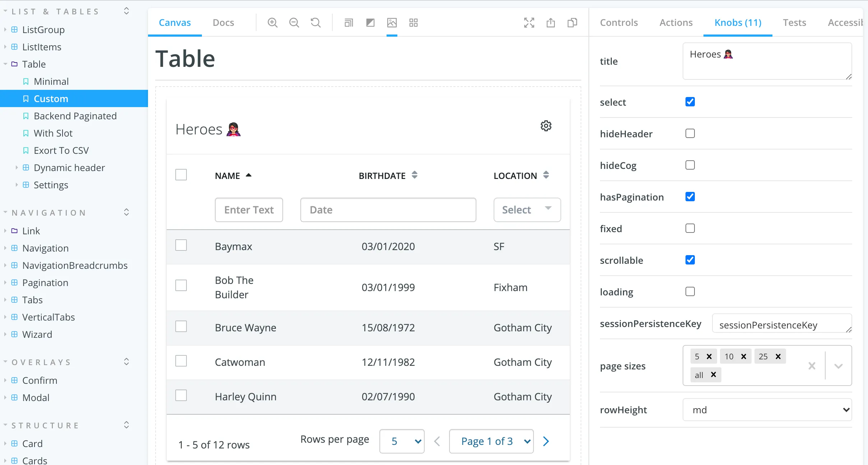Toggle the grid view toolbar icon
Screen dimensions: 868x465
pos(414,23)
